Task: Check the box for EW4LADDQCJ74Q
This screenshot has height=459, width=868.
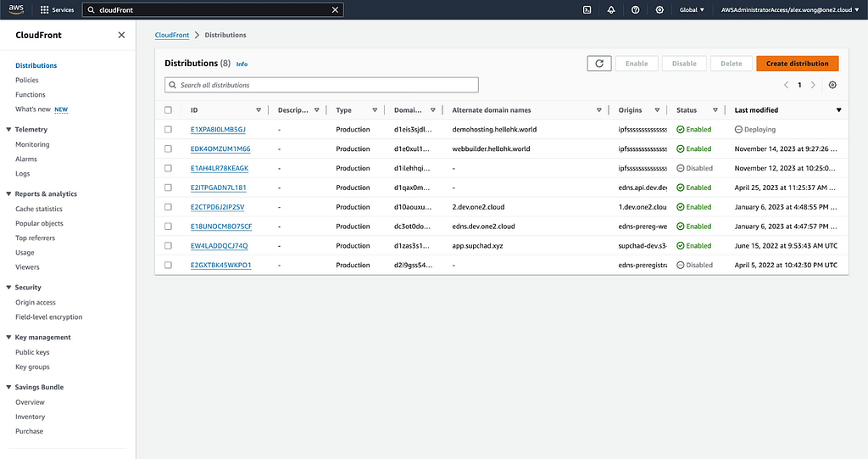Action: pos(169,245)
